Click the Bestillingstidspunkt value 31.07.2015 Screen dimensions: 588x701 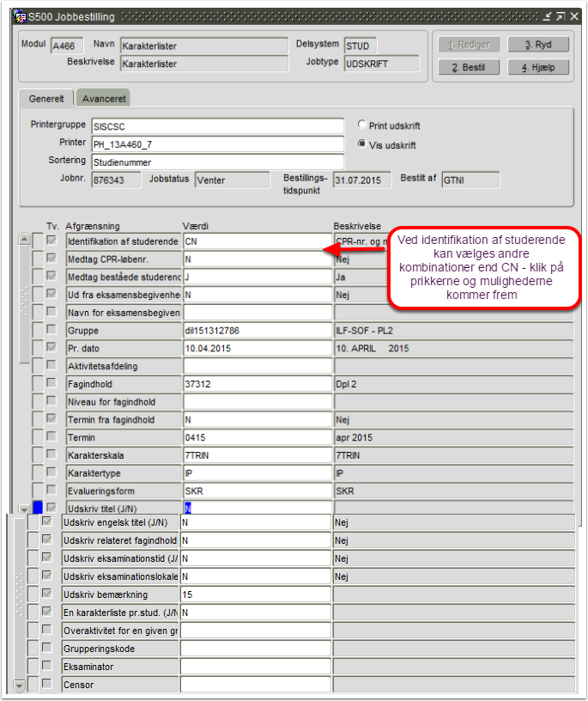tap(362, 180)
